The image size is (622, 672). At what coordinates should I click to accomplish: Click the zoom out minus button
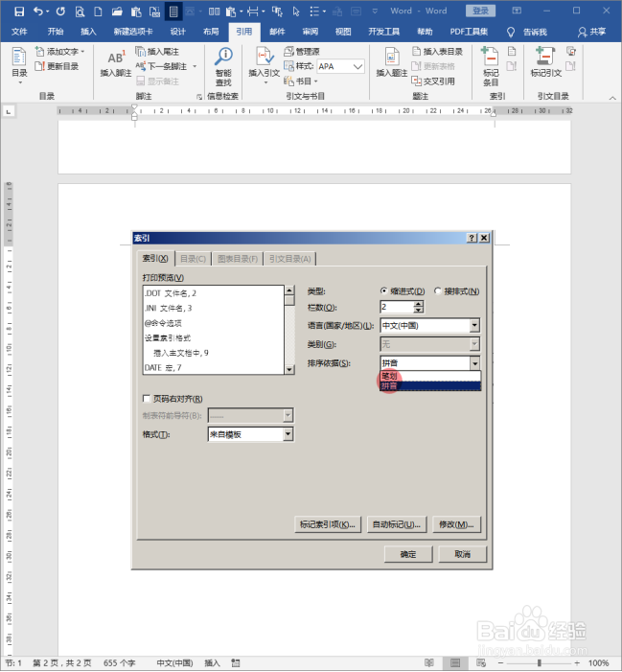[x=500, y=663]
